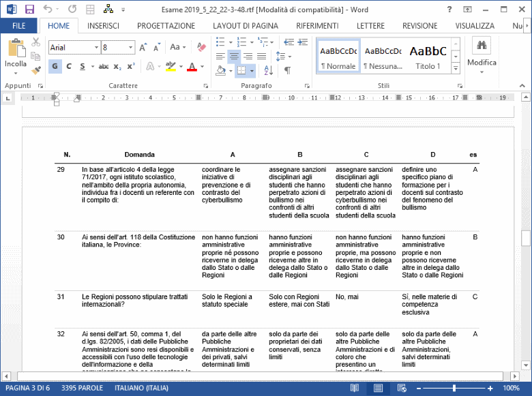Switch to Read Mode view in status bar
This screenshot has height=396, width=532.
[354, 388]
